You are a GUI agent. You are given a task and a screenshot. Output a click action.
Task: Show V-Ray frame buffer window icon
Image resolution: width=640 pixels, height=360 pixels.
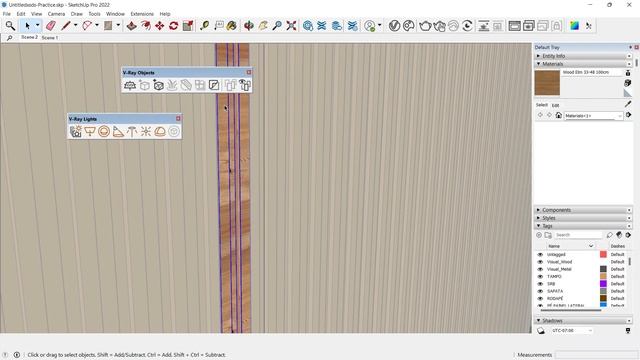tap(514, 26)
